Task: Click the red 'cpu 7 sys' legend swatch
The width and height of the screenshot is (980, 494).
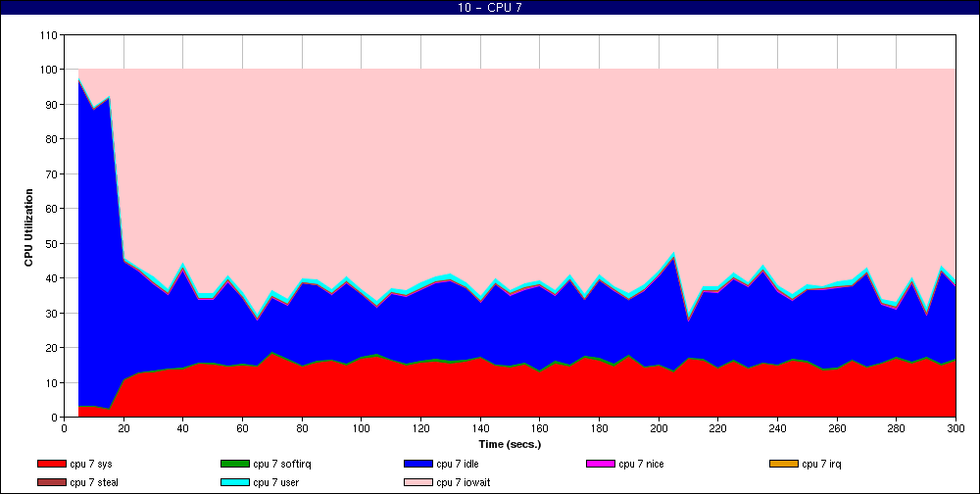Action: (51, 464)
